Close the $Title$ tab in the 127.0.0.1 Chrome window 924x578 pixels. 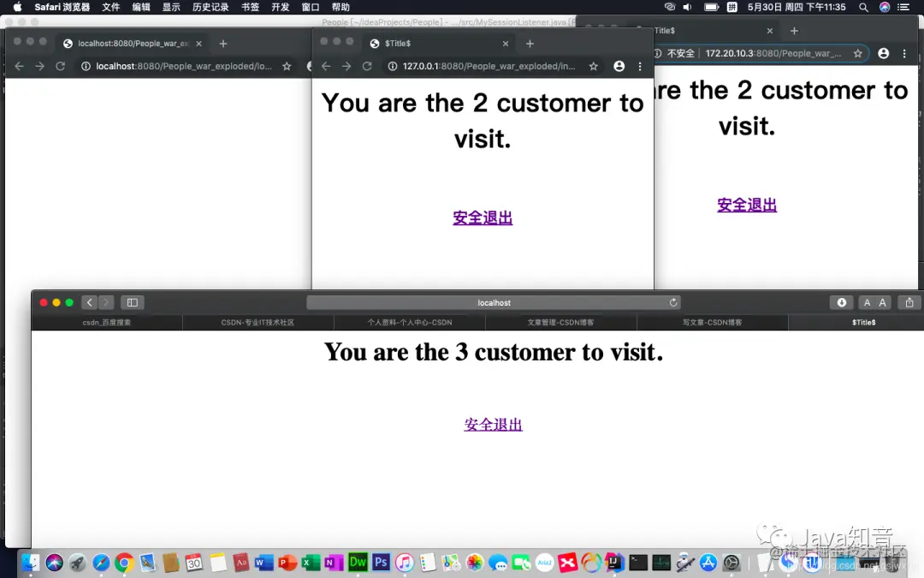[505, 44]
